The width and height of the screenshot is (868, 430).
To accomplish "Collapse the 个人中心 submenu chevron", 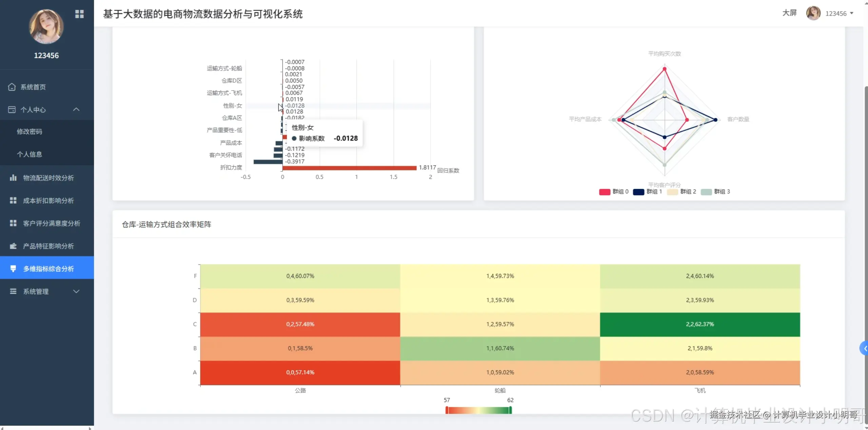I will pos(76,109).
